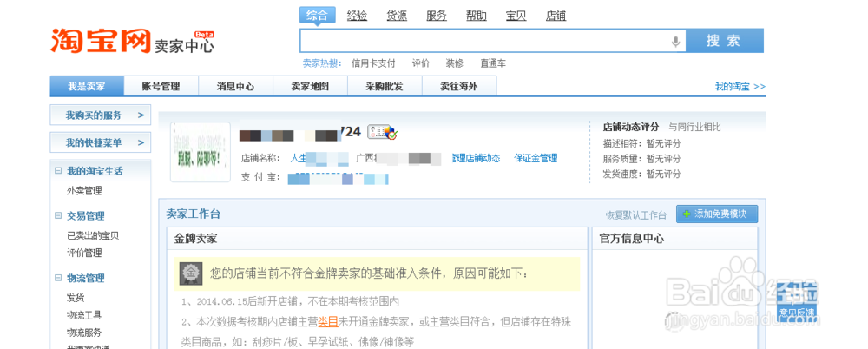Image resolution: width=868 pixels, height=349 pixels.
Task: Open 发货 in sidebar
Action: click(x=76, y=298)
